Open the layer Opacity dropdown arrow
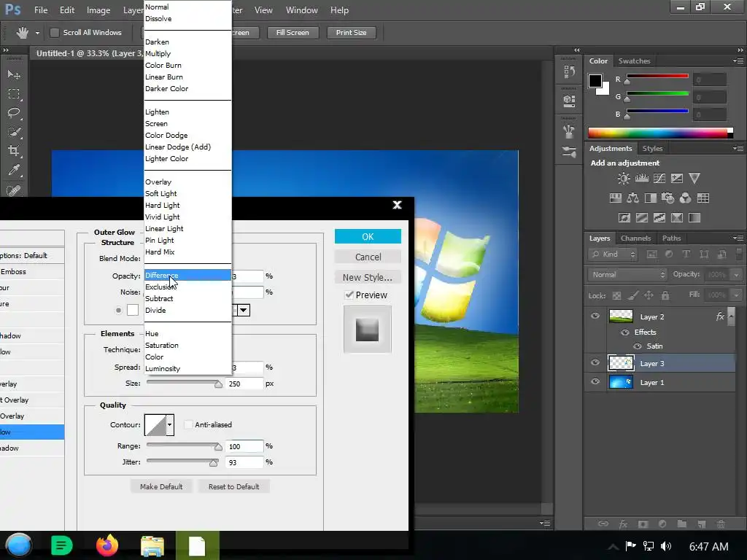The image size is (747, 560). pyautogui.click(x=737, y=275)
